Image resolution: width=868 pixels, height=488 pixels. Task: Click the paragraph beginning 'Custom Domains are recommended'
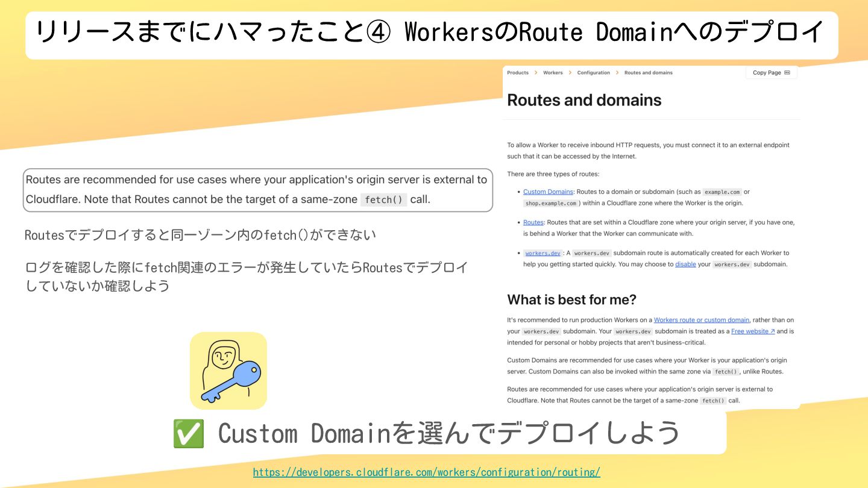click(x=647, y=366)
